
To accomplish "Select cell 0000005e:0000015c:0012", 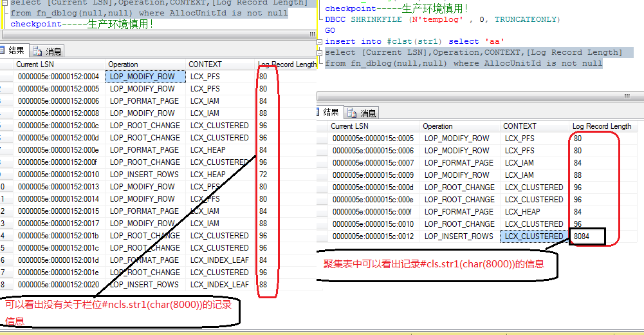I will pos(373,236).
